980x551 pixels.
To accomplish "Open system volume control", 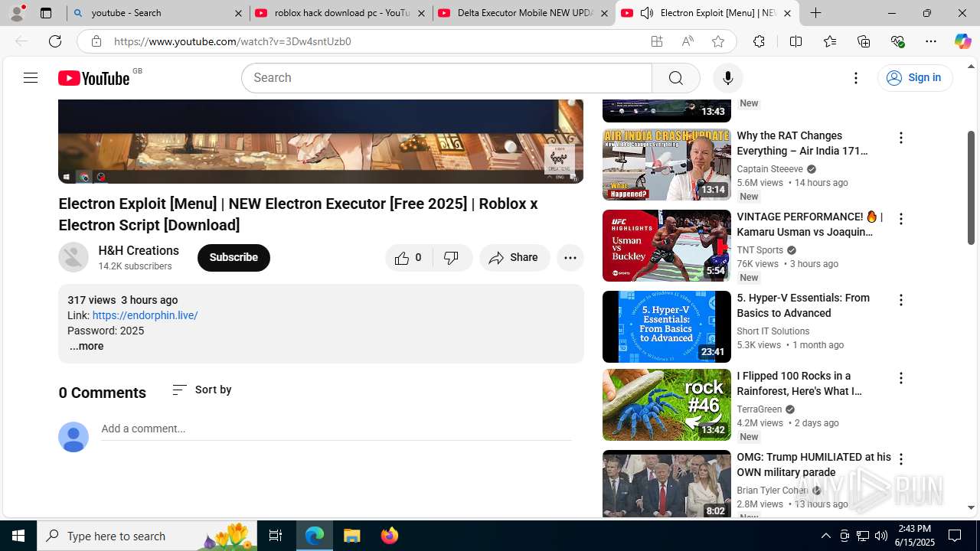I will [x=881, y=536].
